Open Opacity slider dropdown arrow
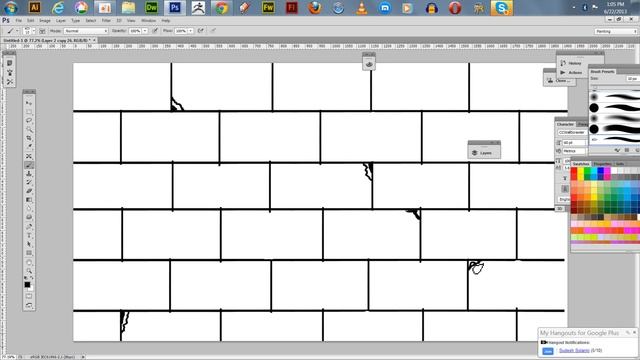Screen dimensions: 640x360 click(x=145, y=31)
